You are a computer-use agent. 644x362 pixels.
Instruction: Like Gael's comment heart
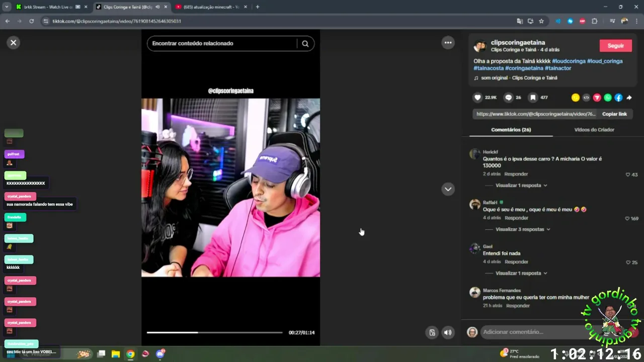coord(628,262)
